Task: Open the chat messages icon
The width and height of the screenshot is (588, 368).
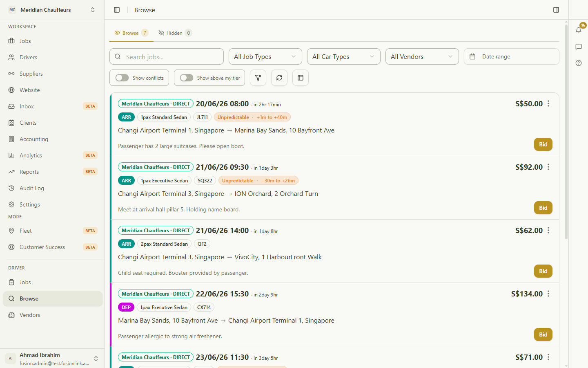Action: [579, 47]
